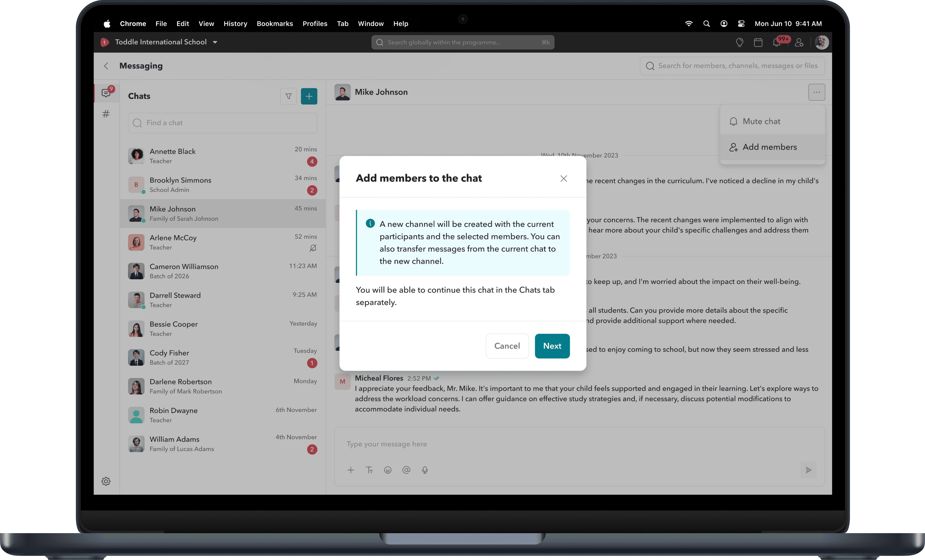Click the new chat plus button
925x560 pixels.
coord(308,96)
